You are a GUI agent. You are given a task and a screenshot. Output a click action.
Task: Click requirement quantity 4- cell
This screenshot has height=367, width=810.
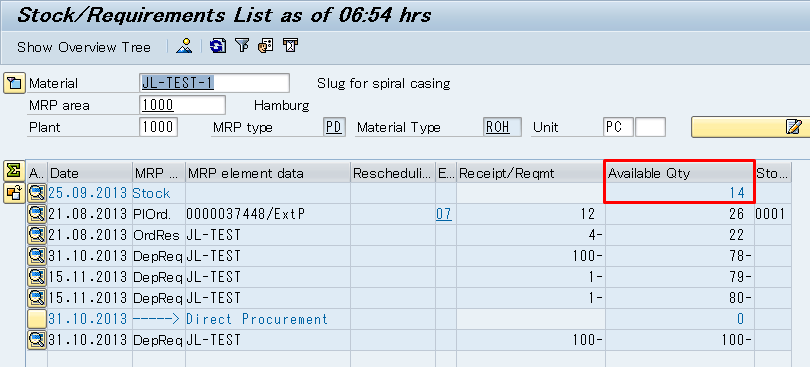click(531, 235)
